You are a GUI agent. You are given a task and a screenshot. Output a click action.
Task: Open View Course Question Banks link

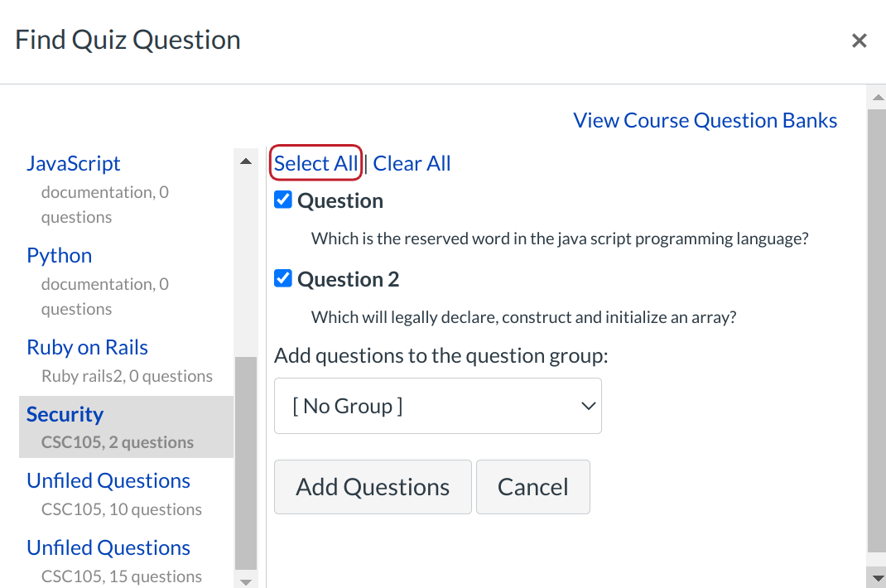tap(705, 120)
